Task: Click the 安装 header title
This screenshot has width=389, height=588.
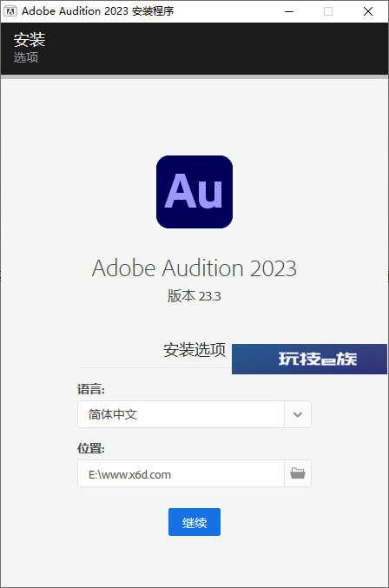Action: pos(30,40)
